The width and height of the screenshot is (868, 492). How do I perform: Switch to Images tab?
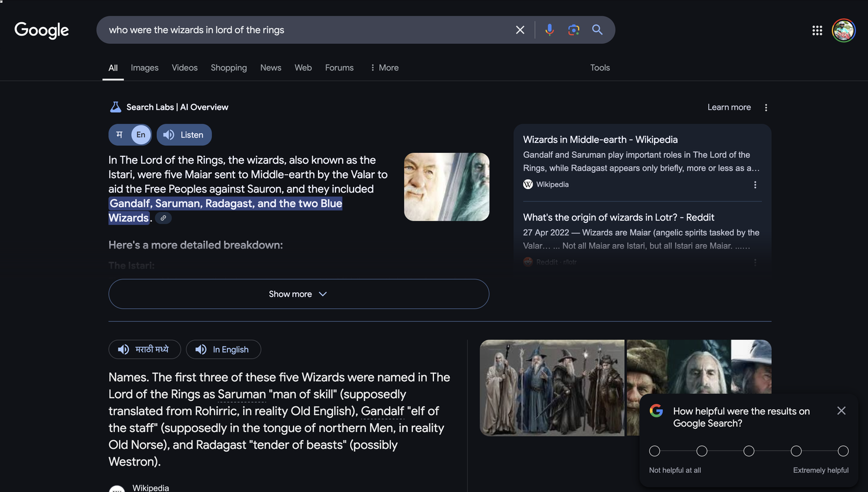tap(145, 68)
